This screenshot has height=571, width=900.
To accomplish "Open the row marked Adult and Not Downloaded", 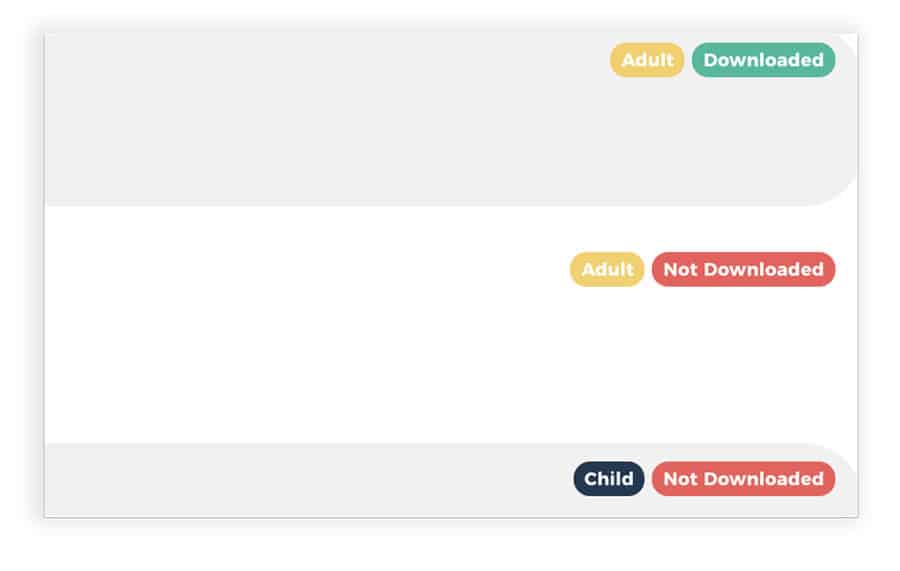I will tap(451, 324).
